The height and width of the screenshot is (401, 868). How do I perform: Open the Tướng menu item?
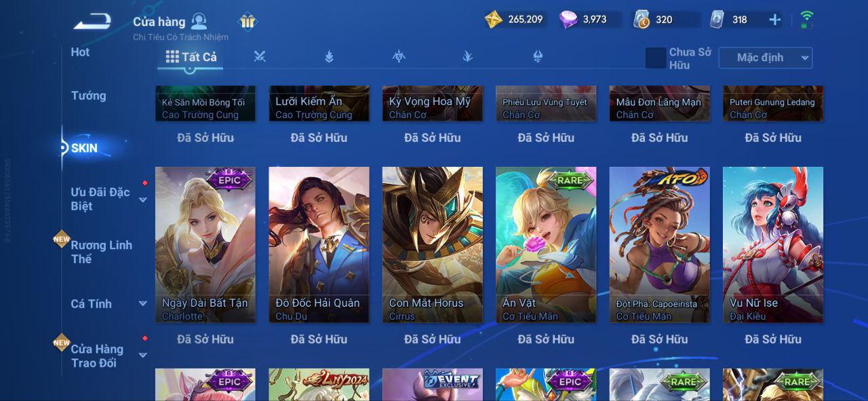pos(89,96)
